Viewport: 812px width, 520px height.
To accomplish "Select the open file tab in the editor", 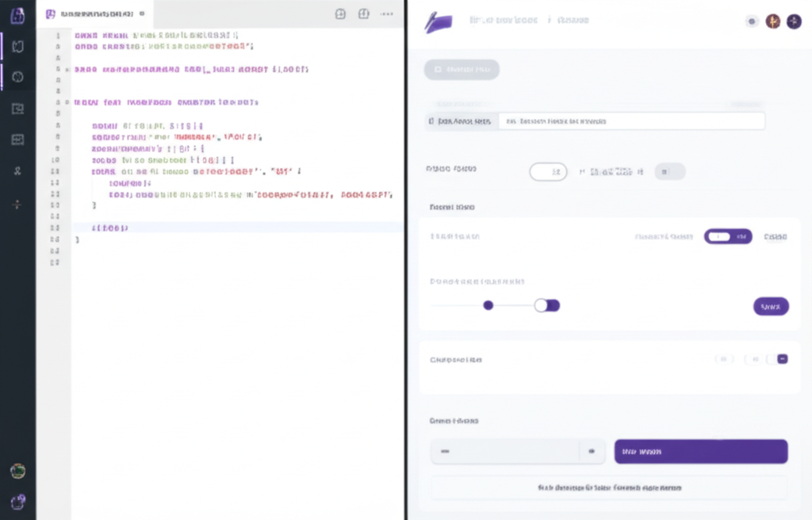I will 95,13.
